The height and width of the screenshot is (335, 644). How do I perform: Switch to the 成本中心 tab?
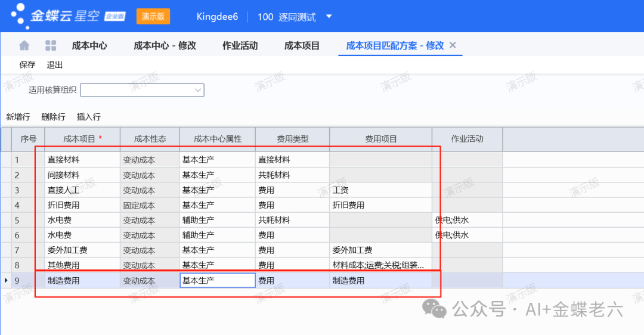pos(89,46)
